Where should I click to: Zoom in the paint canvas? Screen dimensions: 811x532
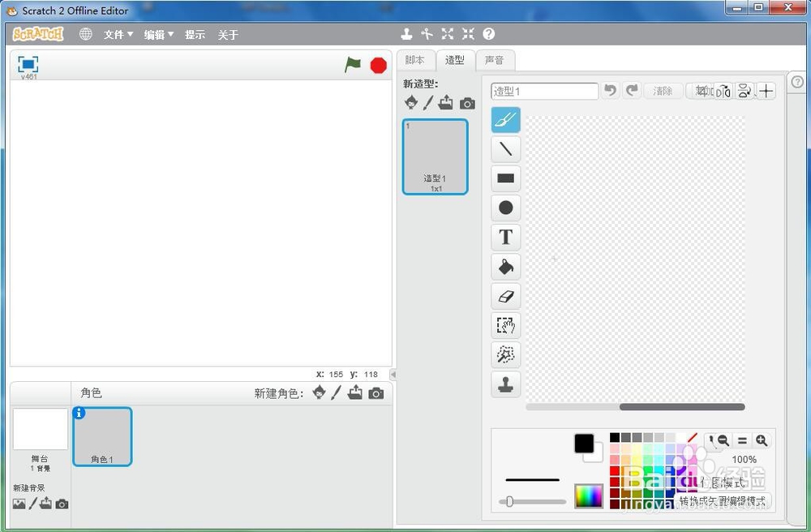(762, 440)
